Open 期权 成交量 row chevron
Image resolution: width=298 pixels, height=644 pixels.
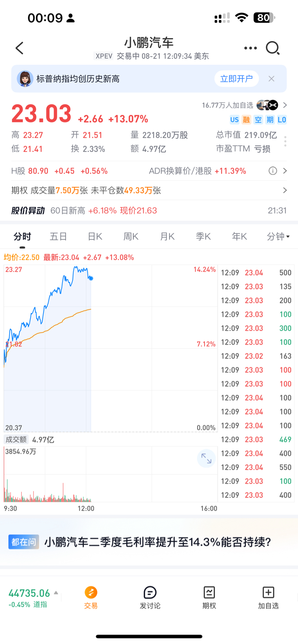(285, 190)
